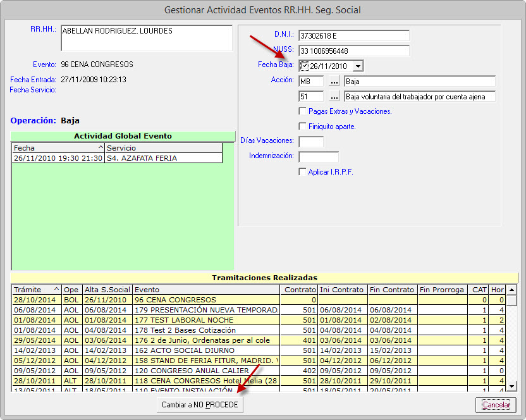Click the Indemnización input field
Screen dimensions: 526x420
319,157
